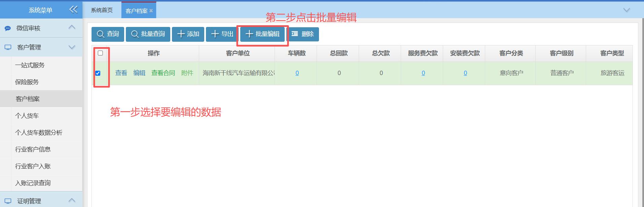Click the 添加 button

pos(188,34)
